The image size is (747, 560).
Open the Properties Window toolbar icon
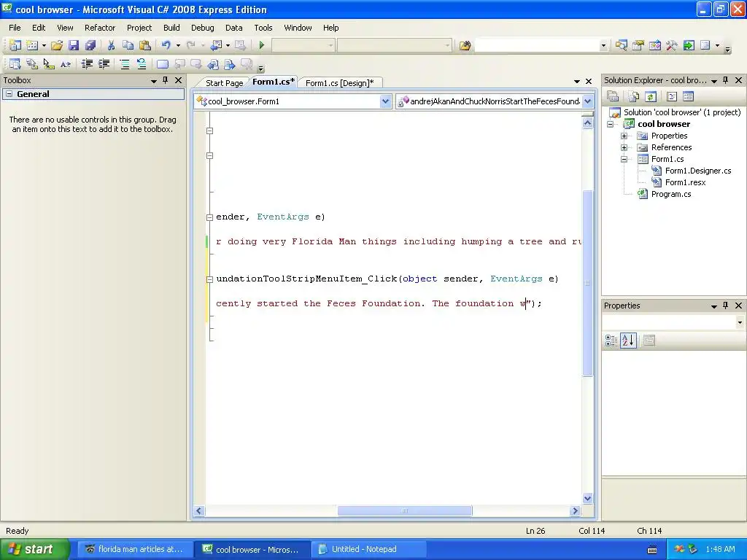(638, 45)
